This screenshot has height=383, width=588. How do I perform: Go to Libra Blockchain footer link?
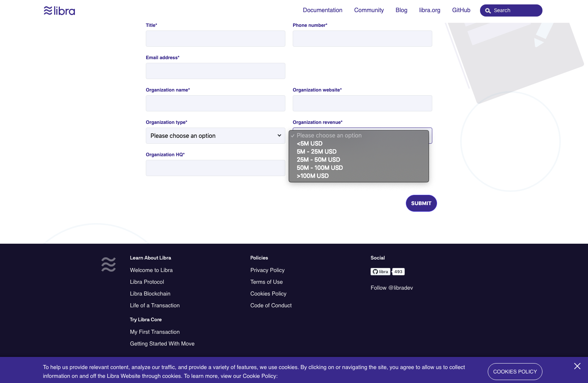pyautogui.click(x=150, y=294)
